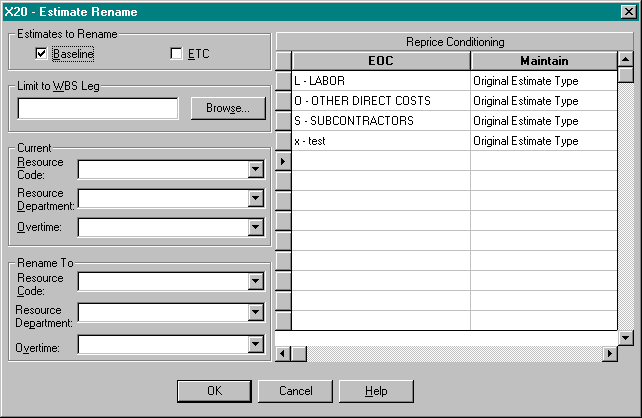Viewport: 642px width, 418px height.
Task: Open the Rename To Overtime dropdown
Action: [255, 344]
